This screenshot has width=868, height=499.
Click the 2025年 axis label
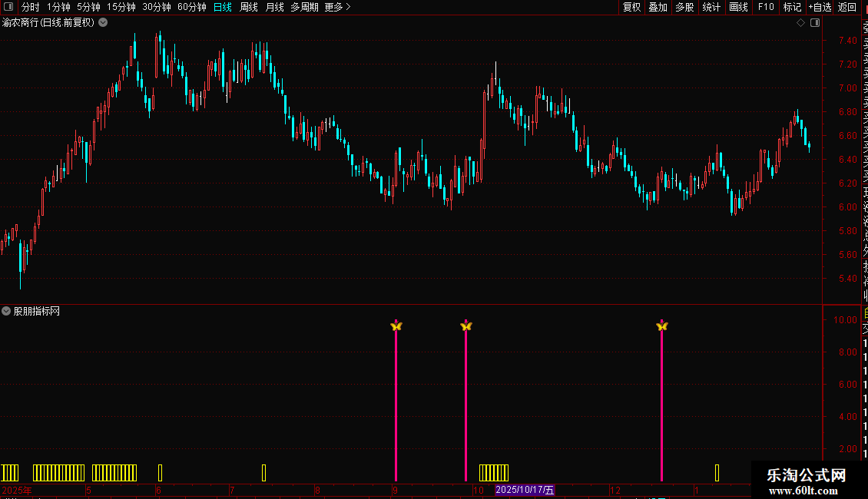coord(17,490)
